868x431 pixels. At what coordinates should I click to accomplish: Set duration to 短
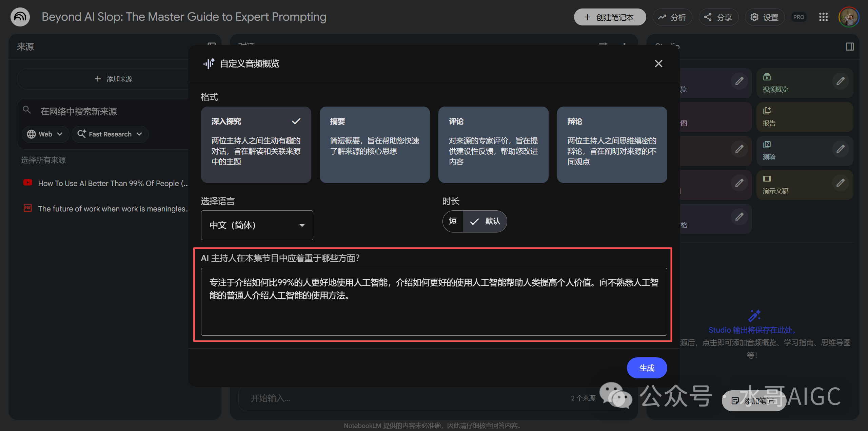453,221
